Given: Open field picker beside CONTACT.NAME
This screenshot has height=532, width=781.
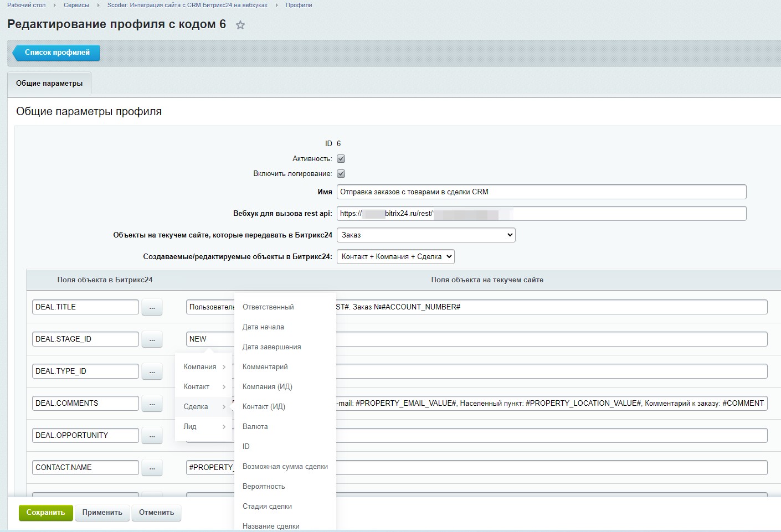Looking at the screenshot, I should pos(152,468).
